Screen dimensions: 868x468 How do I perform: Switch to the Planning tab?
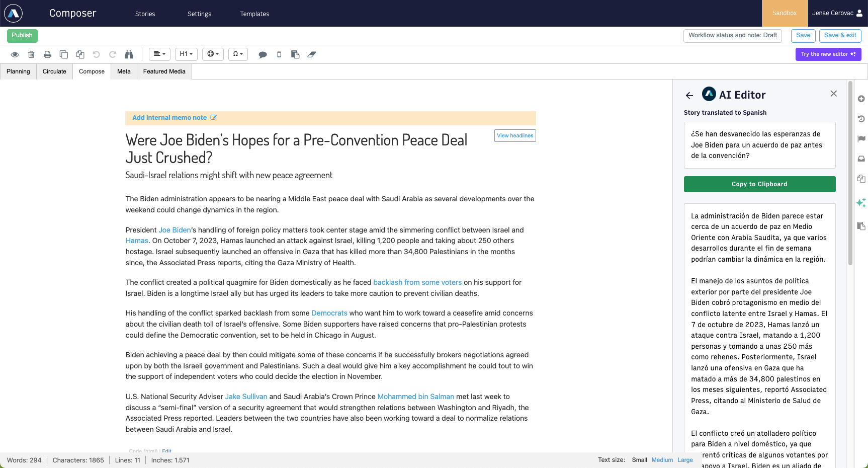18,71
